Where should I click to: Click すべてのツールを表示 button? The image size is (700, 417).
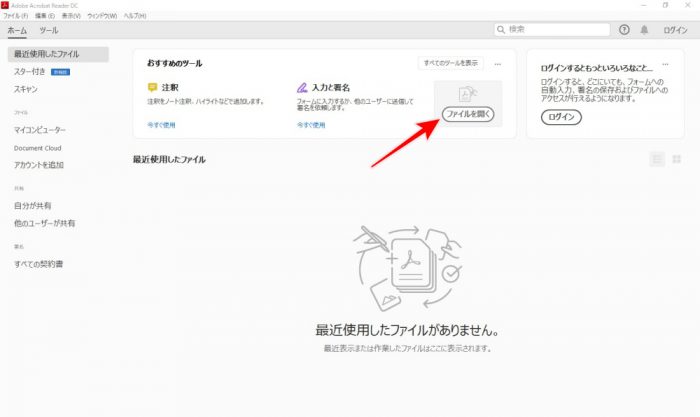coord(450,63)
